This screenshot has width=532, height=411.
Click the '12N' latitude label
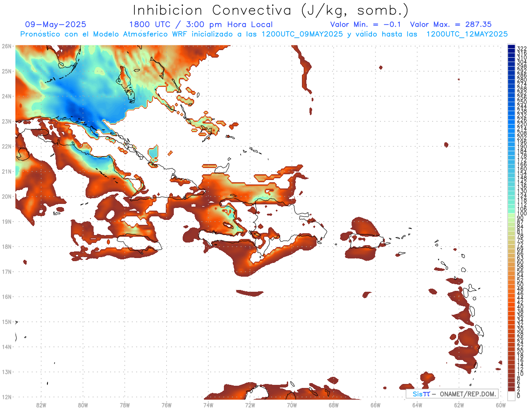click(6, 397)
